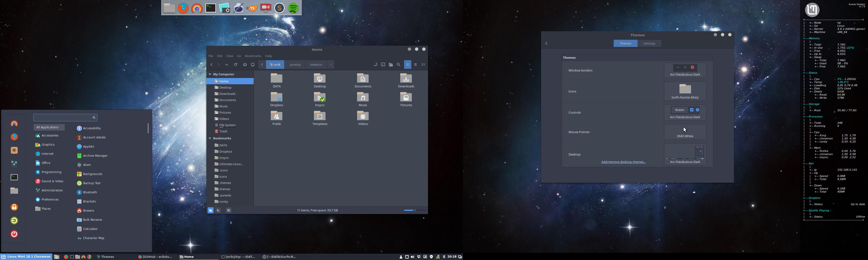Select the Themes tab in Themes window
Screen dimensions: 868x260
point(625,44)
